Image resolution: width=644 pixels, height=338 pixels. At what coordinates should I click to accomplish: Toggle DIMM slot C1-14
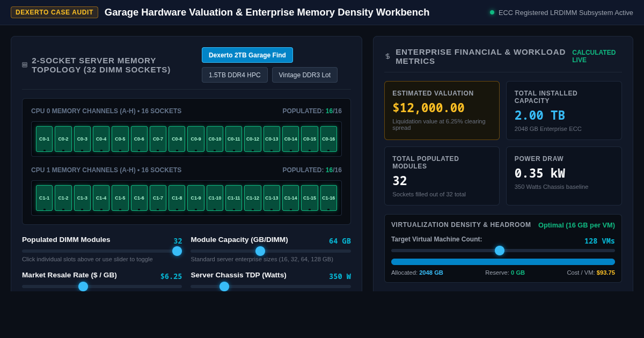pos(291,198)
